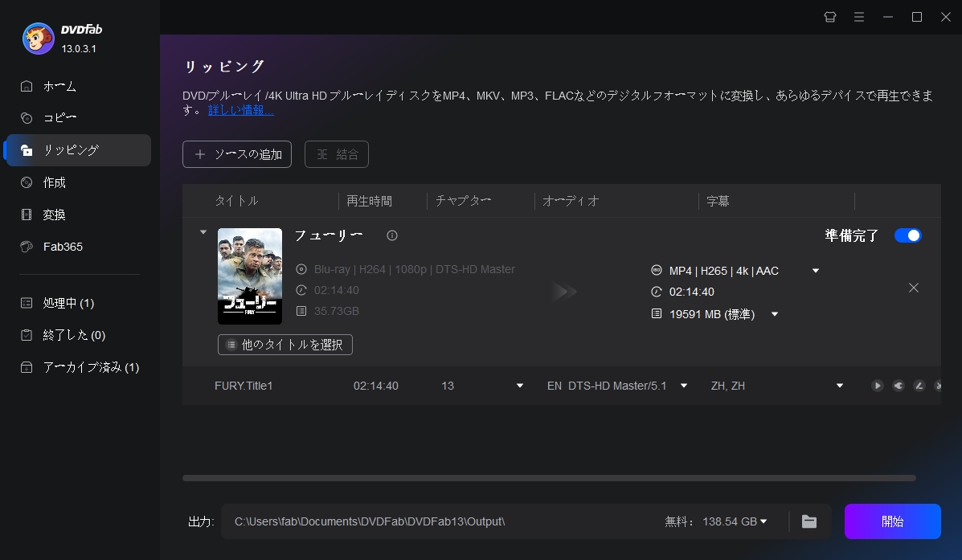Open advanced settings wrench icon
The height and width of the screenshot is (560, 962).
899,386
